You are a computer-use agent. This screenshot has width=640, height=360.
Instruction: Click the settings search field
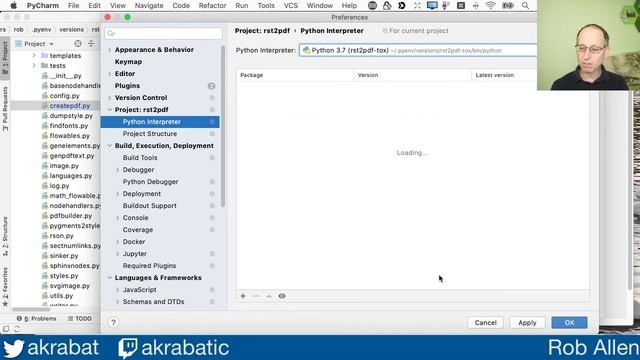(x=163, y=33)
